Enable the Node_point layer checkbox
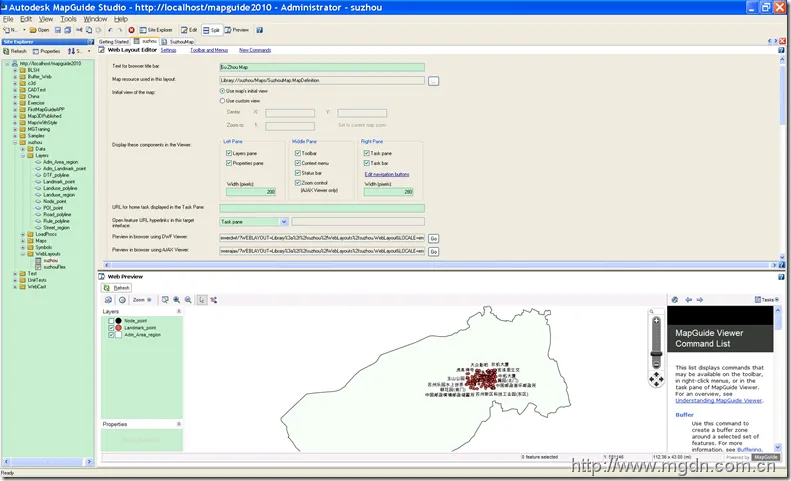Viewport: 791px width, 481px height. coord(111,321)
